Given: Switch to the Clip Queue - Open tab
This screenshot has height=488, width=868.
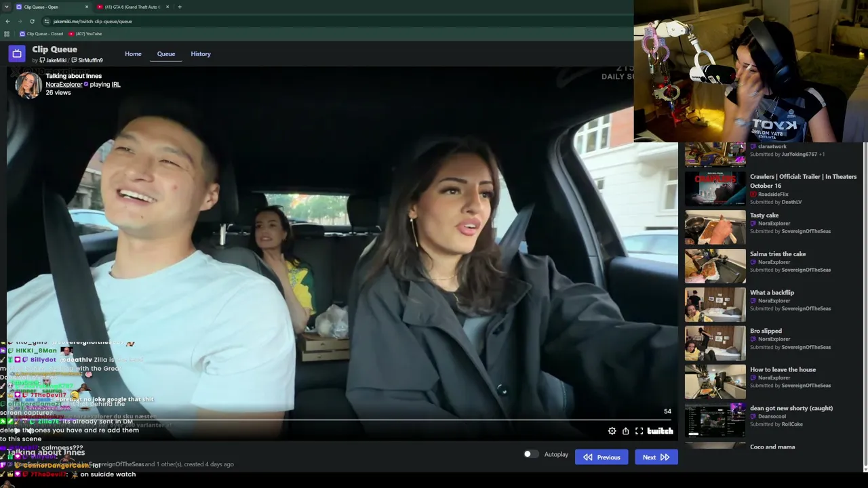Looking at the screenshot, I should (x=52, y=7).
